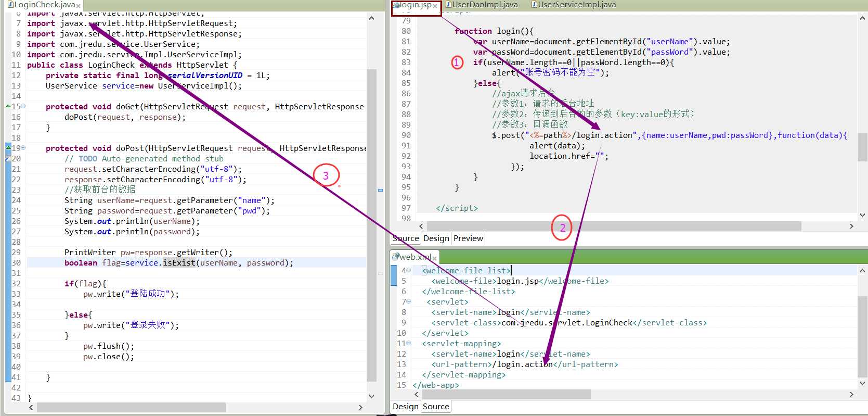This screenshot has width=868, height=416.
Task: Collapse welcome-file-list element at line 4
Action: tap(409, 270)
